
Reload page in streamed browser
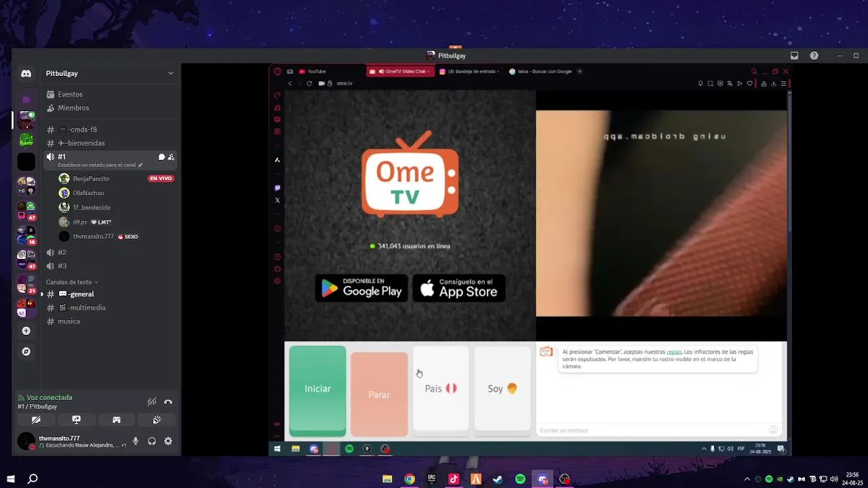click(309, 83)
